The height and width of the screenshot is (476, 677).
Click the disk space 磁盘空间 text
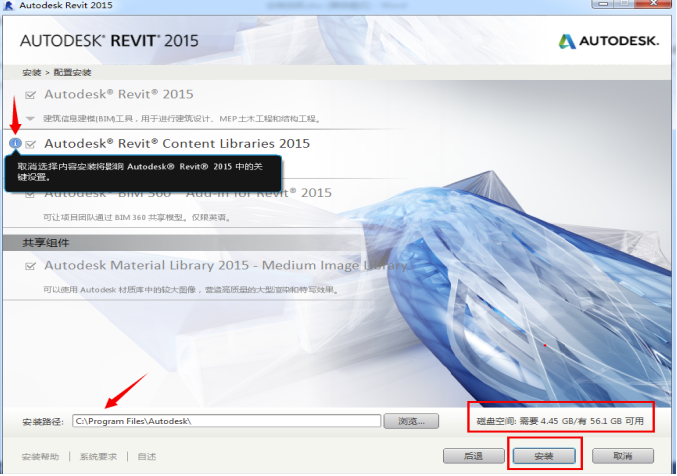click(560, 421)
